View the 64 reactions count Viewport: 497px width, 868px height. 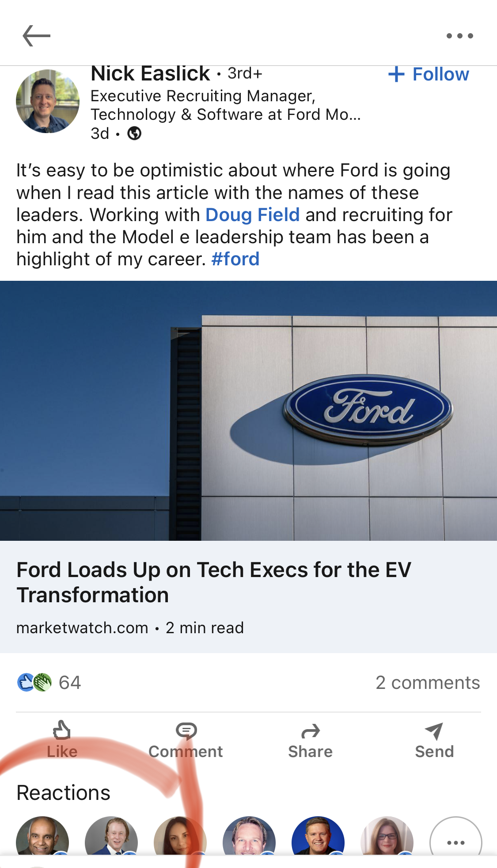(x=70, y=683)
